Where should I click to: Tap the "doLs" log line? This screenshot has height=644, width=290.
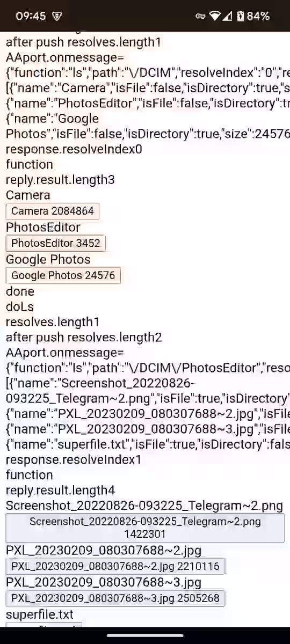20,306
